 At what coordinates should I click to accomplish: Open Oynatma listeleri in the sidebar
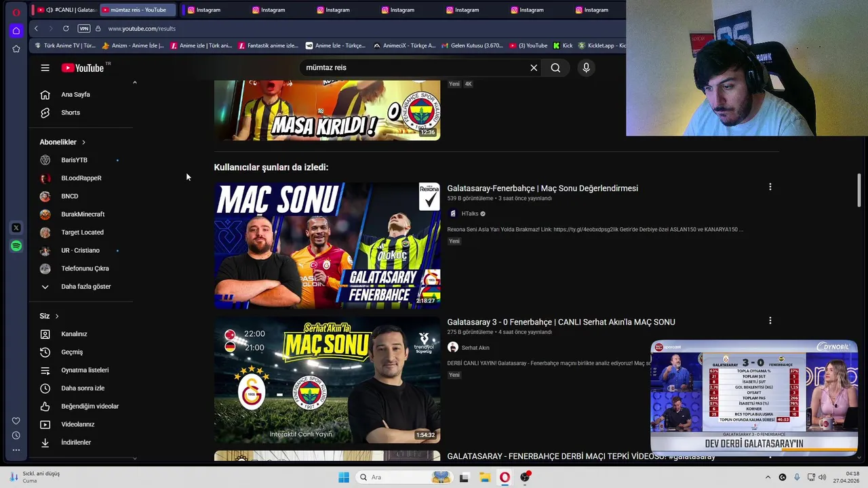[85, 370]
